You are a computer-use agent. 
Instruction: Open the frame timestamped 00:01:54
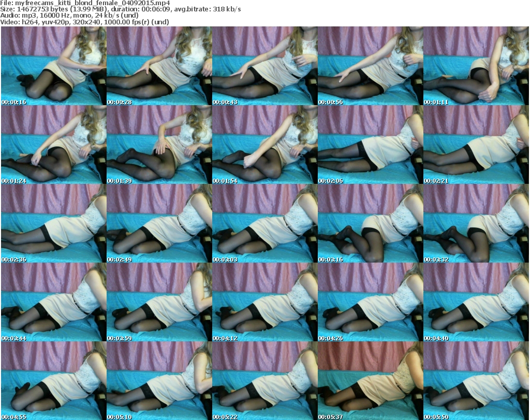coord(264,144)
